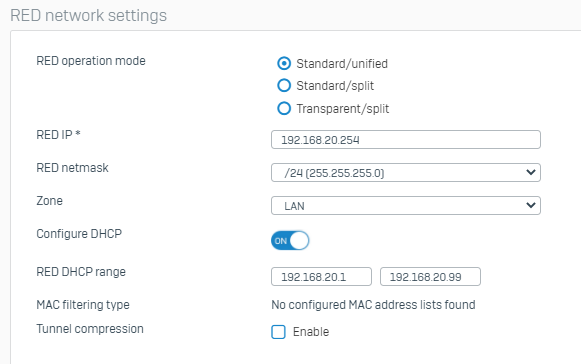
Task: Click the RED IP address field
Action: coord(406,140)
